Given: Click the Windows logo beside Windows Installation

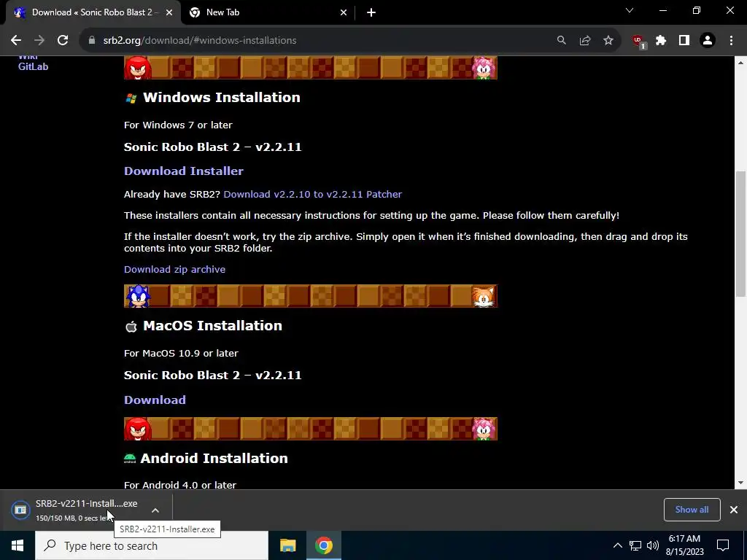Looking at the screenshot, I should tap(131, 98).
